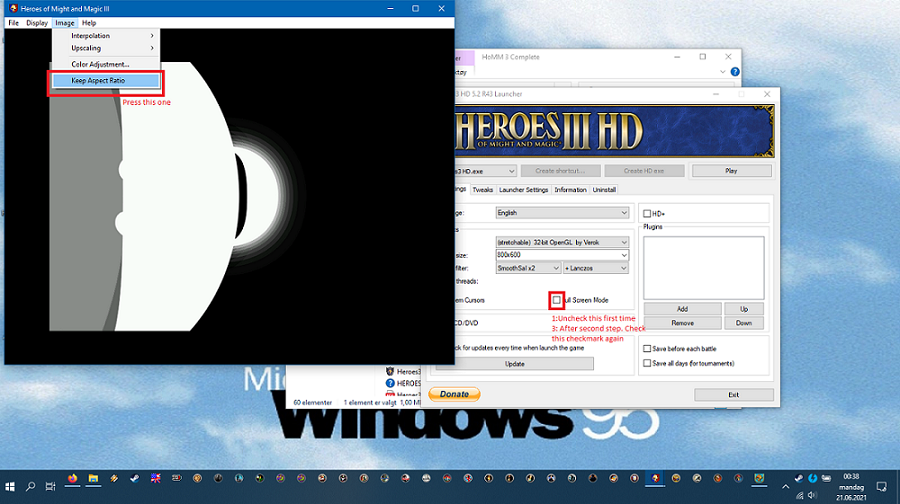Click blue lightning tray icon

point(813,478)
